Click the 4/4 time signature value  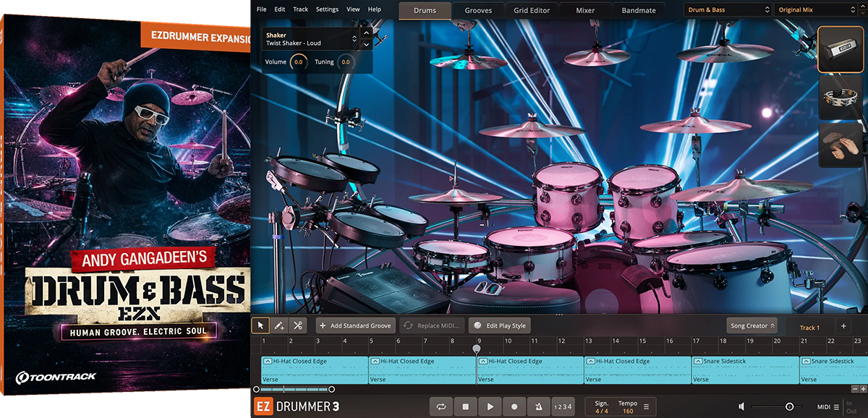602,411
